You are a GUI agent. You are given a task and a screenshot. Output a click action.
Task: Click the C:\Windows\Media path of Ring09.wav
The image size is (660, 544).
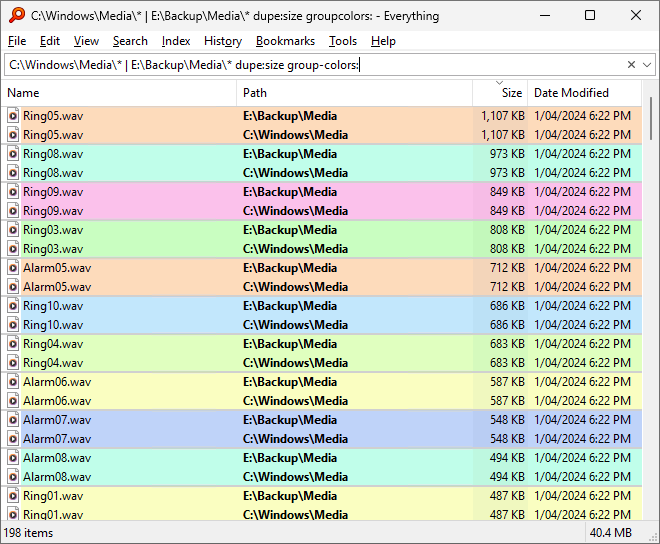(295, 211)
